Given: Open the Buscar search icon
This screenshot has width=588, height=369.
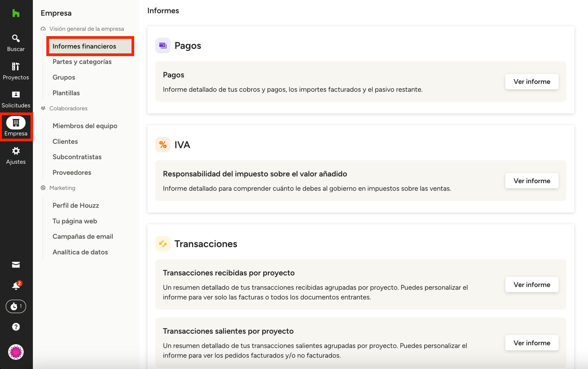Looking at the screenshot, I should [16, 43].
